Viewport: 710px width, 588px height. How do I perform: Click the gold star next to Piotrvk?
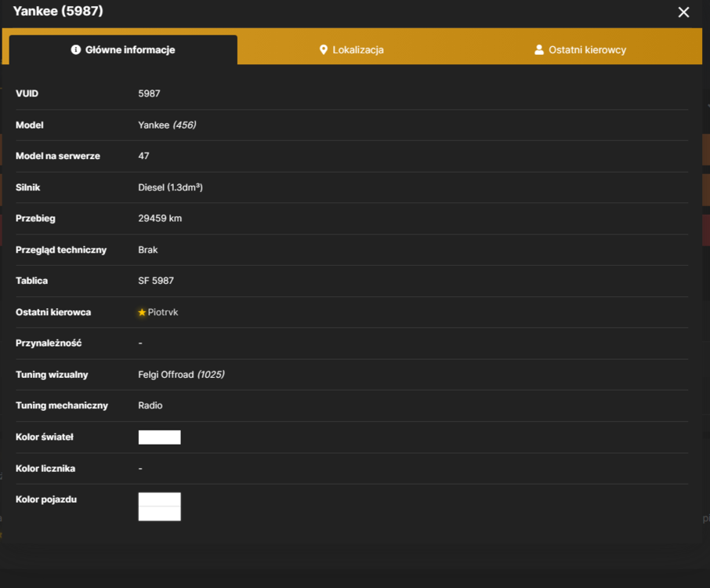[142, 312]
